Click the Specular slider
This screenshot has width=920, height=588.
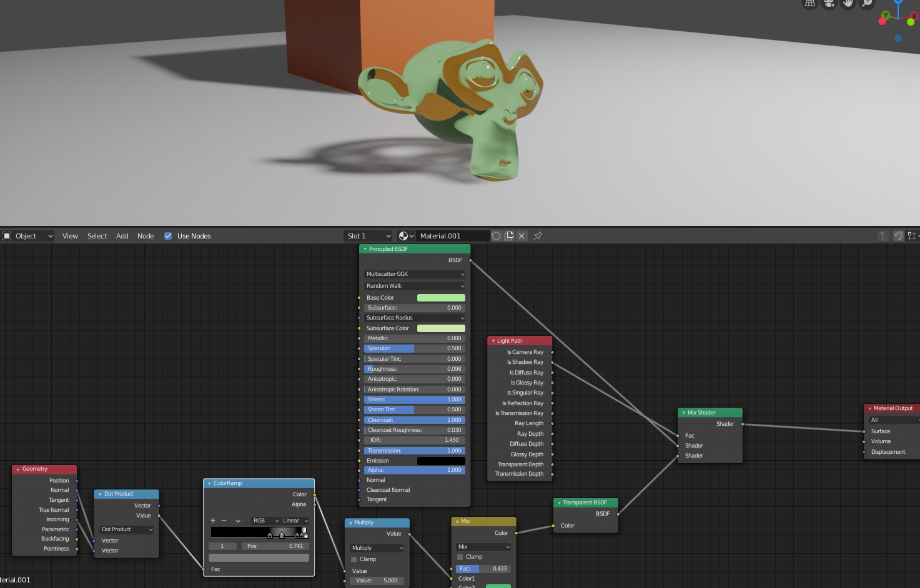(415, 348)
